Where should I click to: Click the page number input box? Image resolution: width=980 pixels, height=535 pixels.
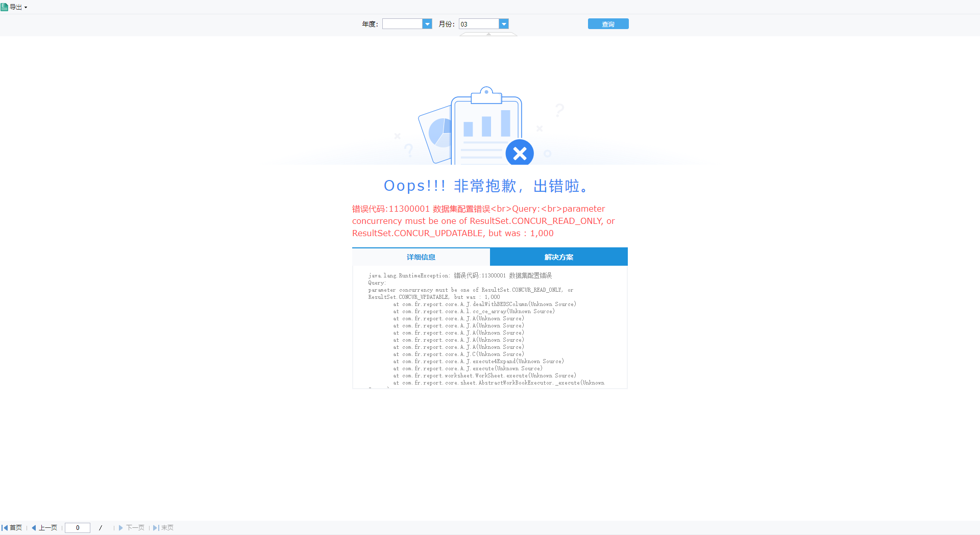78,528
